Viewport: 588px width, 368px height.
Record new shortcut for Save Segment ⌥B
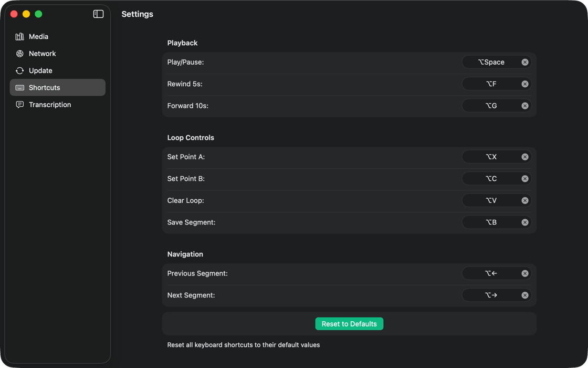491,222
